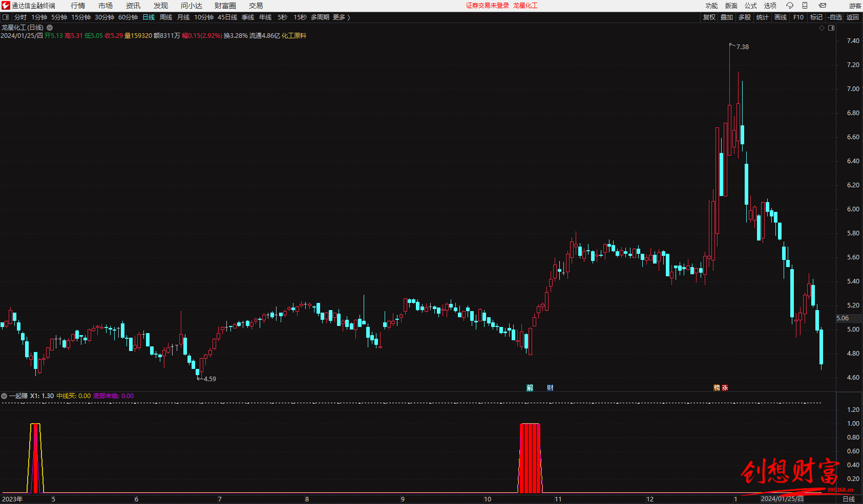863x504 pixels.
Task: Click the diamond icon above price axis
Action: 822,28
